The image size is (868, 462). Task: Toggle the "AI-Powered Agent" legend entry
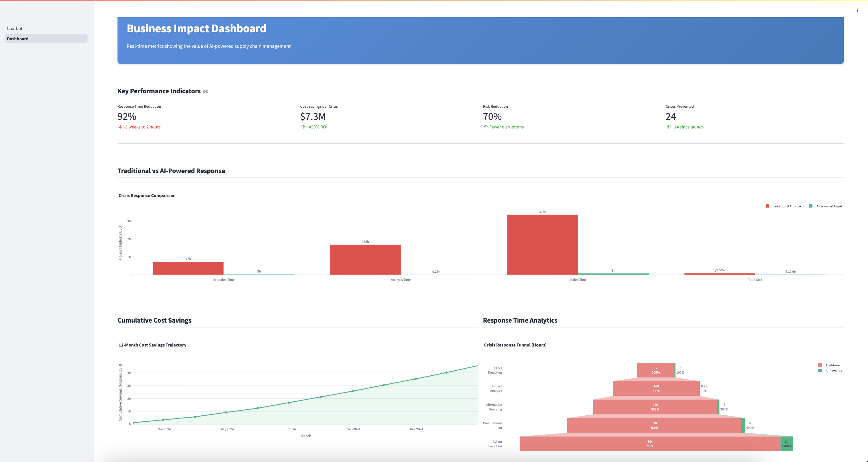click(x=826, y=206)
